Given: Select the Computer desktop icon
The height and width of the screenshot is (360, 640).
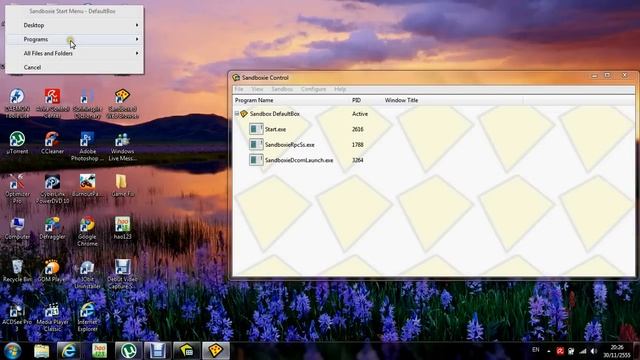Looking at the screenshot, I should [17, 228].
